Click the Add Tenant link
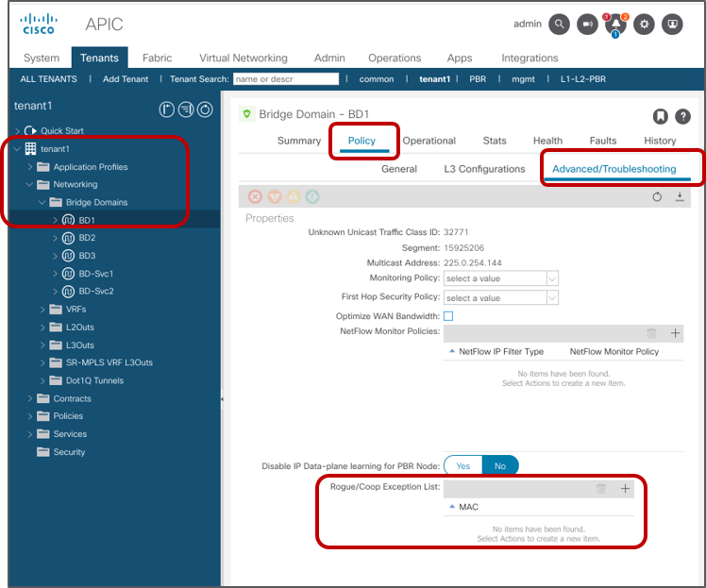The image size is (706, 588). coord(126,78)
